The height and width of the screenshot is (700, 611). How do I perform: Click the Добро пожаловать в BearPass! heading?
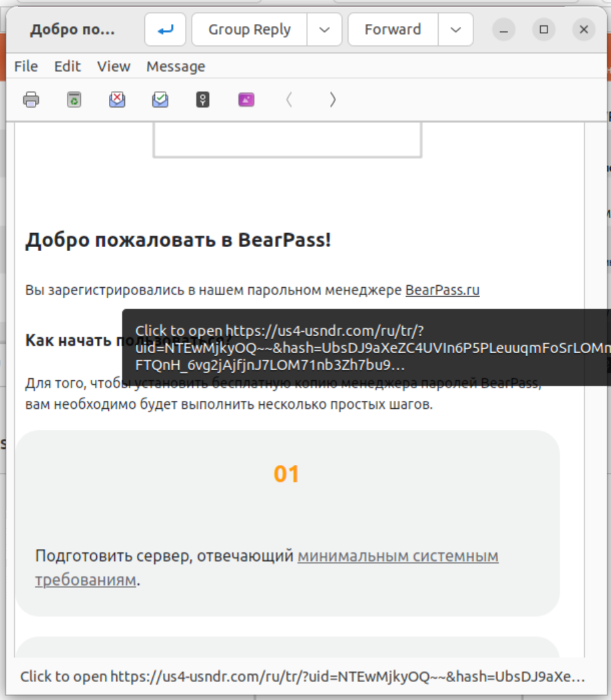[178, 241]
